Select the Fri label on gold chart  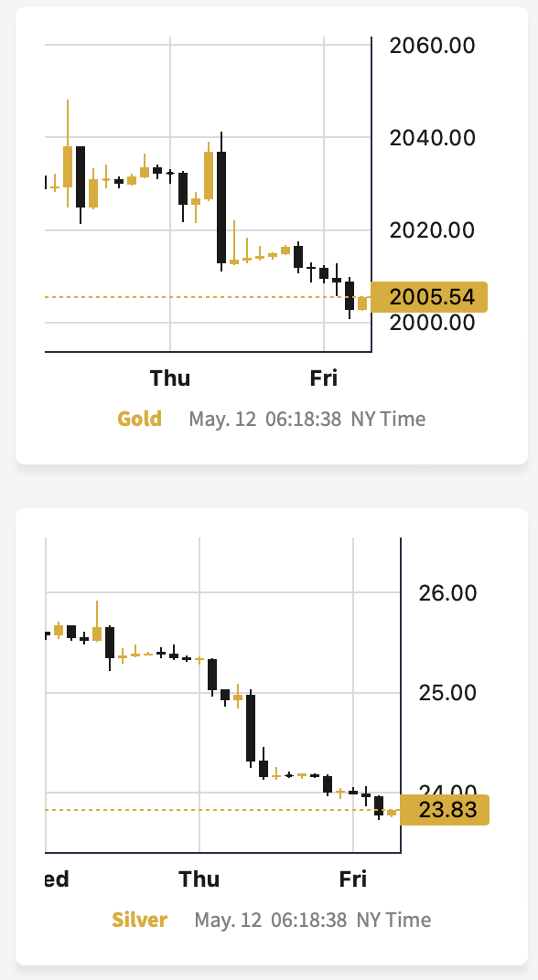click(323, 378)
